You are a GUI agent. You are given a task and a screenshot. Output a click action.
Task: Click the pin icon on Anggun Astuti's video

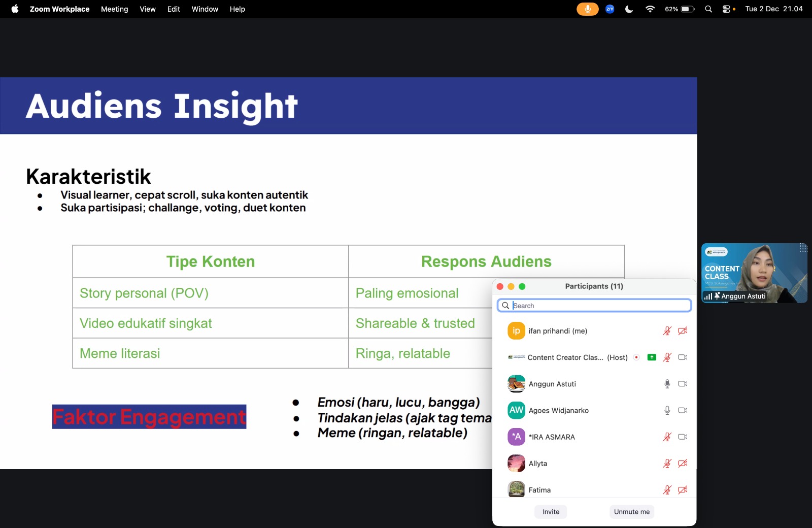(x=717, y=295)
